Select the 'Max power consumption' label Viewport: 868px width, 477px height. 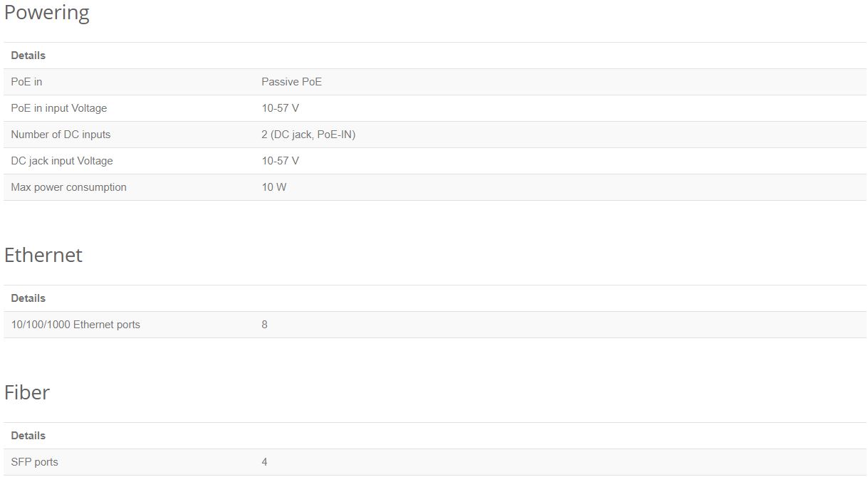click(68, 187)
